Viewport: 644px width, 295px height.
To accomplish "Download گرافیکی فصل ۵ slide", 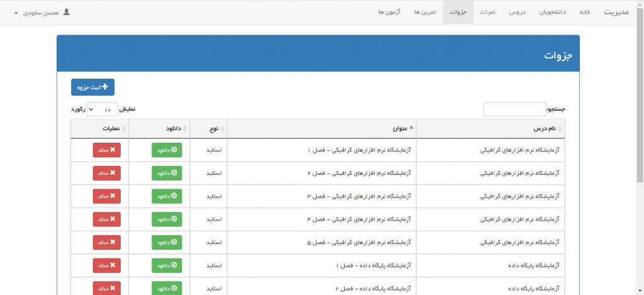I will (167, 242).
